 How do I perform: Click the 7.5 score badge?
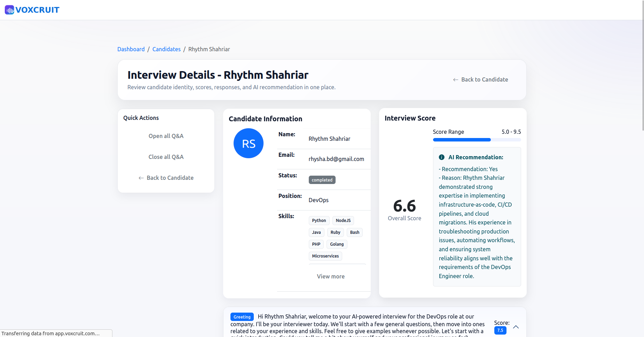point(500,330)
